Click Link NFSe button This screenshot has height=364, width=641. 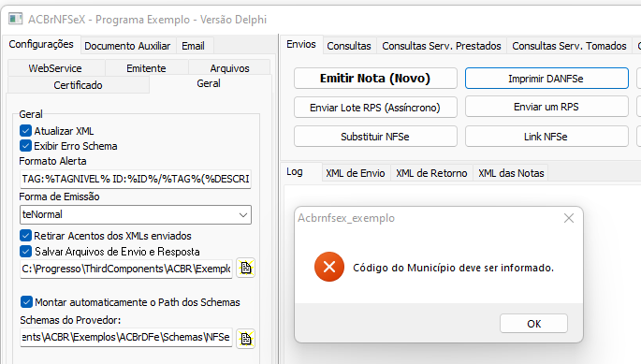pos(546,137)
